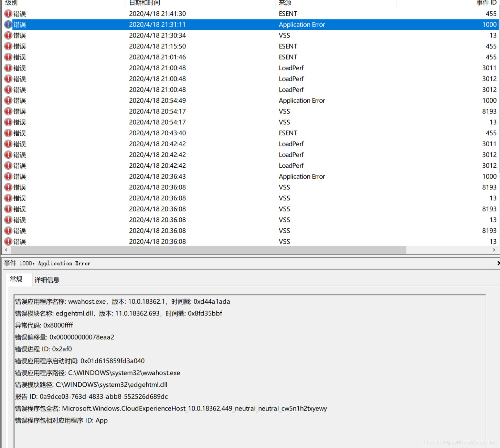The image size is (500, 448).
Task: Sort by the 来源 column header
Action: click(x=285, y=3)
